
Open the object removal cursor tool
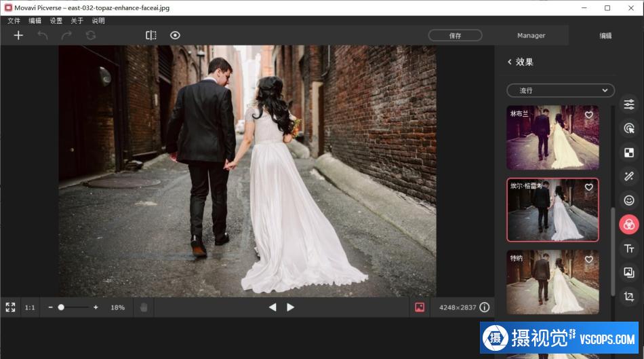(629, 128)
